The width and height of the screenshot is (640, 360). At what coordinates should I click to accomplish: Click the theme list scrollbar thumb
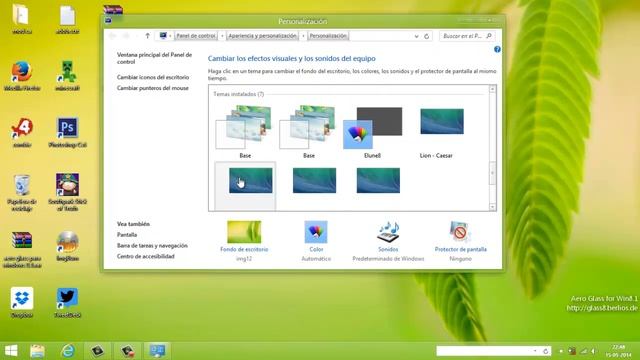pos(493,173)
